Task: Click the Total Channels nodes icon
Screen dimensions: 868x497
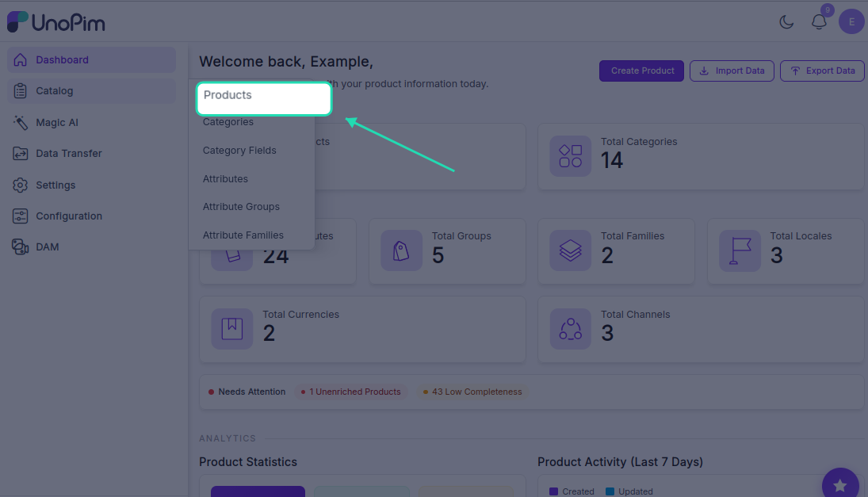Action: [570, 329]
